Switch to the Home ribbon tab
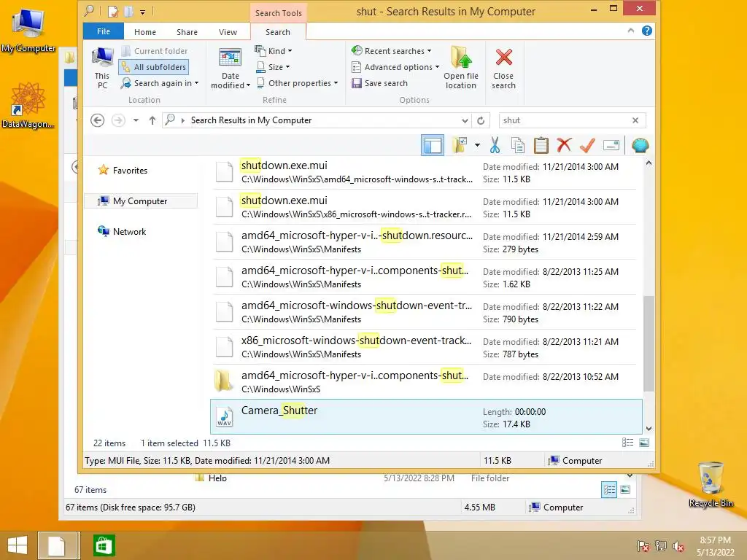 [145, 32]
